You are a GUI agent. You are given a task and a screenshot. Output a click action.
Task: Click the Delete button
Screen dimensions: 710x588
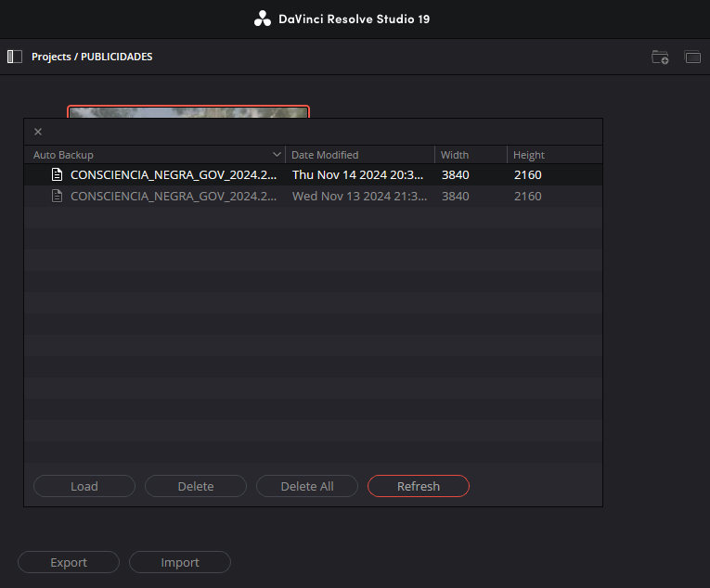196,486
